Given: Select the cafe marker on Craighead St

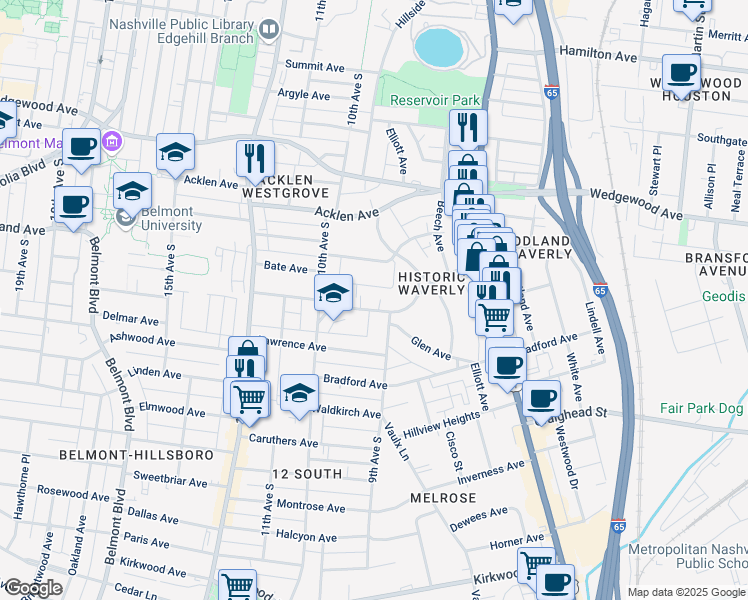Looking at the screenshot, I should click(541, 401).
